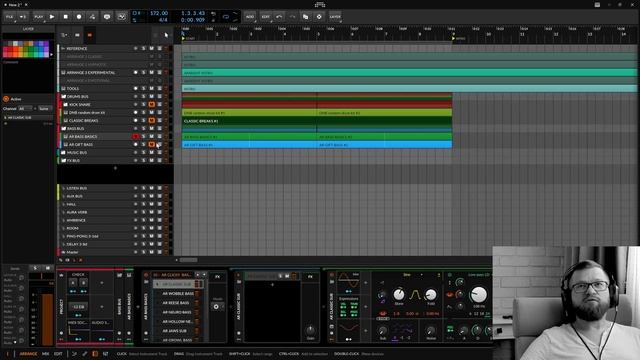Mute the Master track
Screen dimensions: 640x360
[151, 252]
